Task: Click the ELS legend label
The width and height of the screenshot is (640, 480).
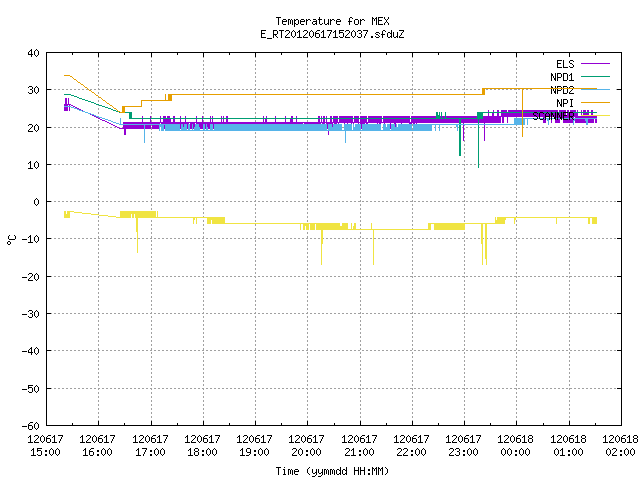Action: click(x=565, y=64)
